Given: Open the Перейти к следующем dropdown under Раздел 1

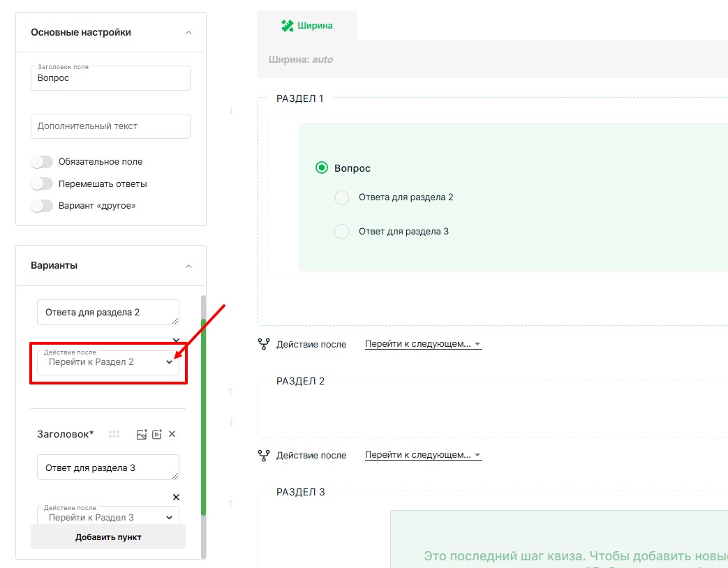Looking at the screenshot, I should click(x=423, y=344).
